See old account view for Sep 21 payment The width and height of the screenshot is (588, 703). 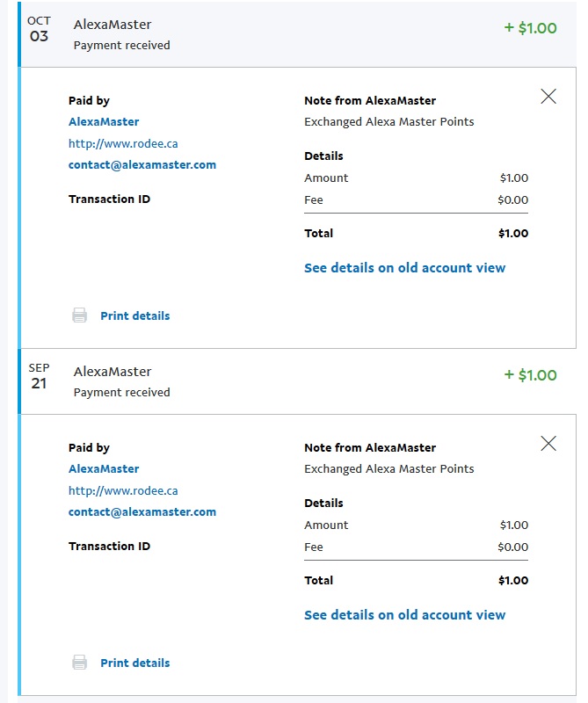pos(404,615)
